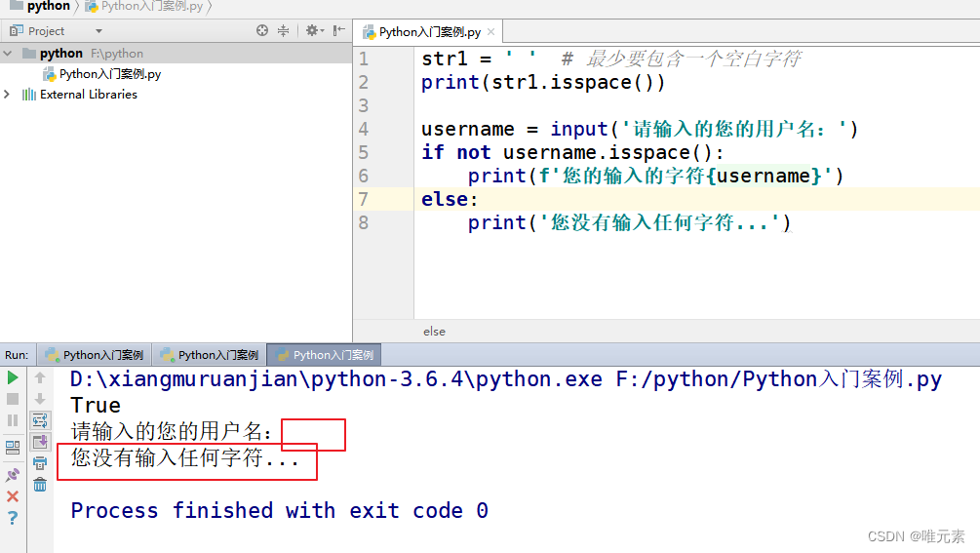This screenshot has width=980, height=553.
Task: Click the f-string print line 6
Action: click(655, 177)
